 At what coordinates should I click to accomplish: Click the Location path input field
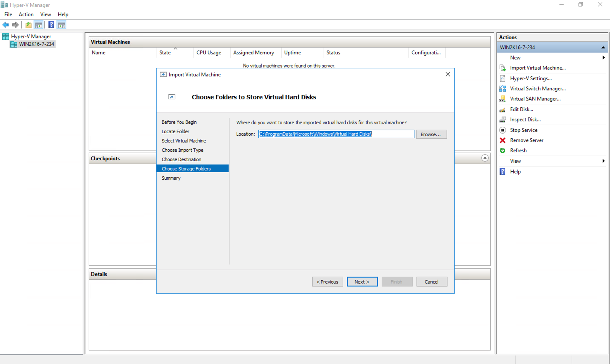(x=336, y=134)
